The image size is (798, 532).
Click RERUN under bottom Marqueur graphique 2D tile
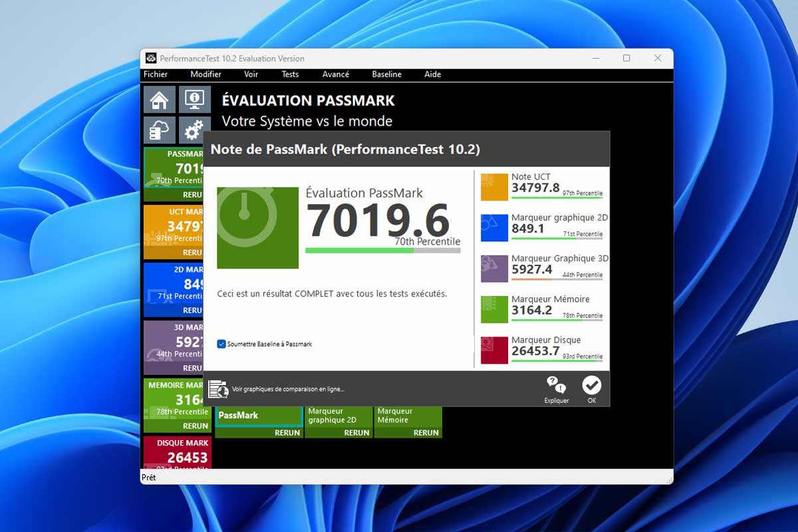[x=357, y=433]
